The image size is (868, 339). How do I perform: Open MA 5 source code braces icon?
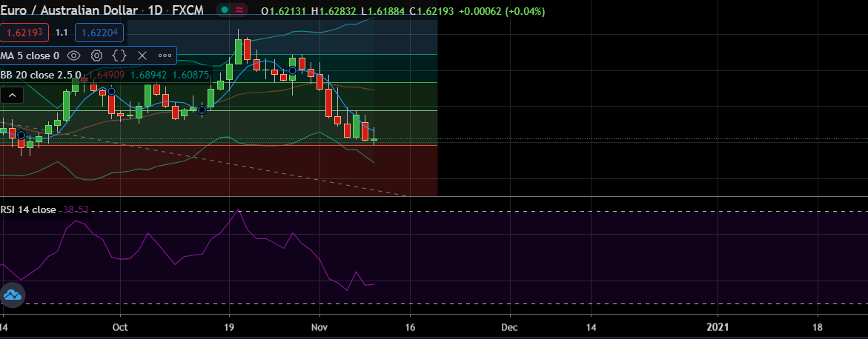click(119, 56)
